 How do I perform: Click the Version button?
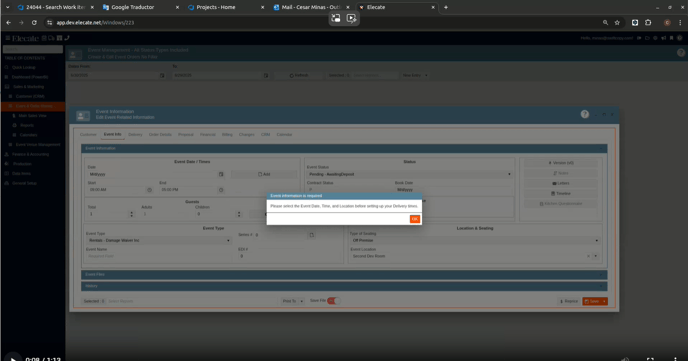(x=561, y=163)
